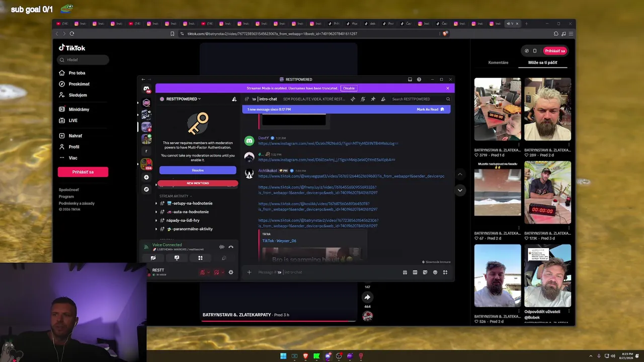Toggle microphone mute in Discord user panel
Viewport: 644px width, 362px height.
pos(202,272)
